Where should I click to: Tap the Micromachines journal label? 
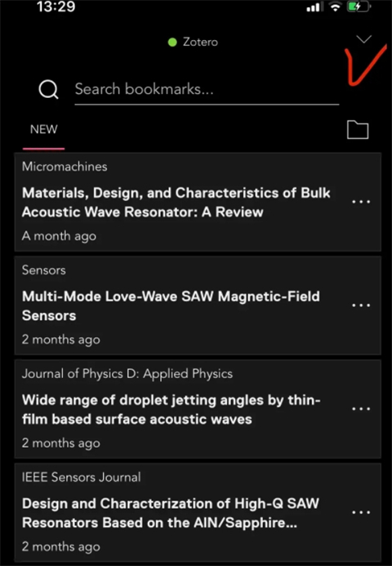[65, 167]
